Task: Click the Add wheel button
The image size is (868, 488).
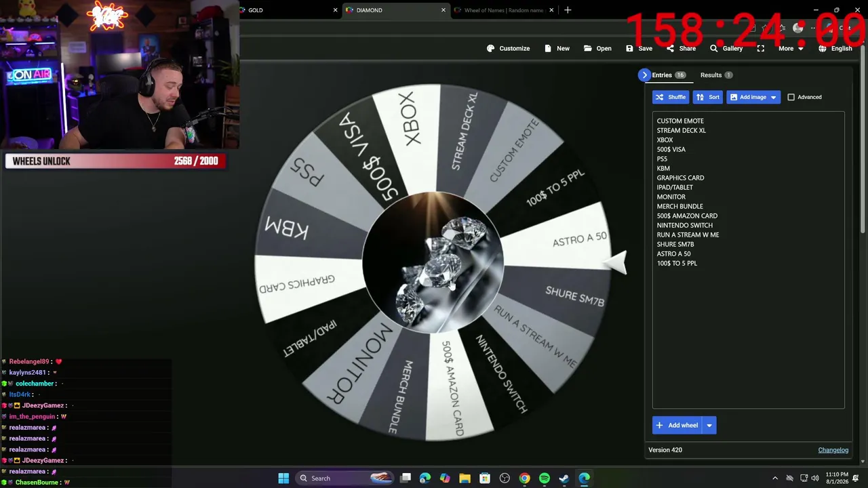Action: [x=677, y=425]
